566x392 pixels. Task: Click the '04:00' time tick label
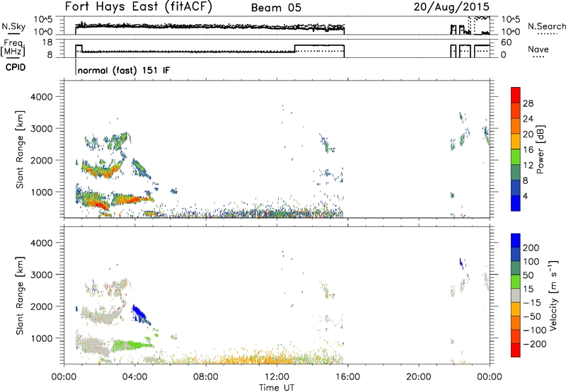134,377
